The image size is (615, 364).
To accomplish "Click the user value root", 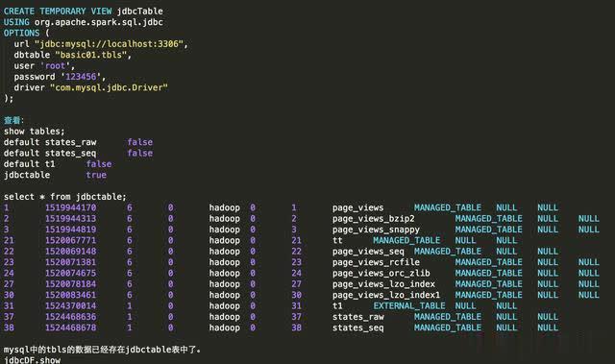I will [56, 66].
